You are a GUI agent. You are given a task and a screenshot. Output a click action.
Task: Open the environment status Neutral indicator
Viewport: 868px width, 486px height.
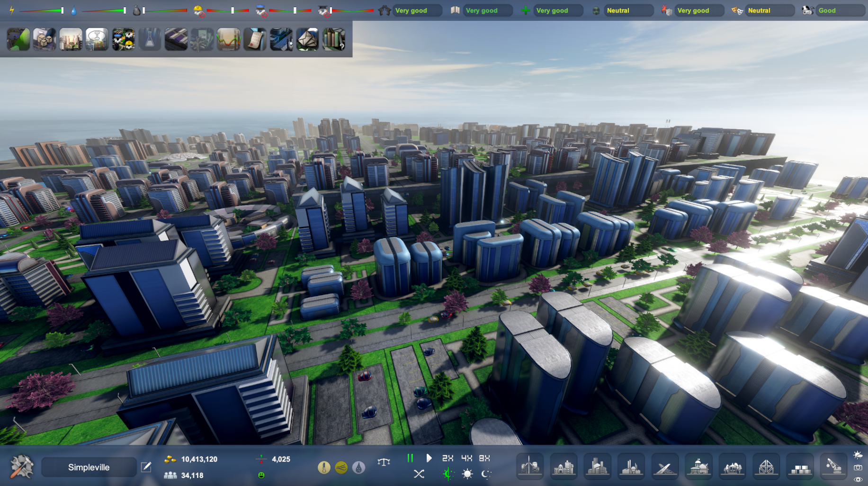(x=629, y=10)
